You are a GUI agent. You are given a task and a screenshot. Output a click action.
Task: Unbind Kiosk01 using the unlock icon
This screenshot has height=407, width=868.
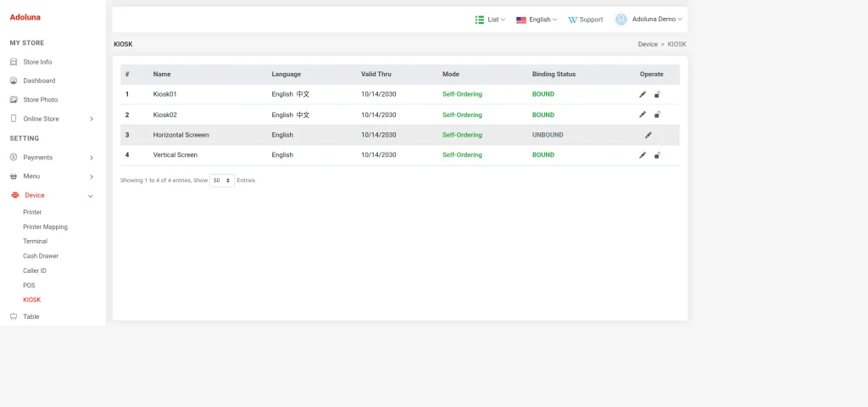657,94
